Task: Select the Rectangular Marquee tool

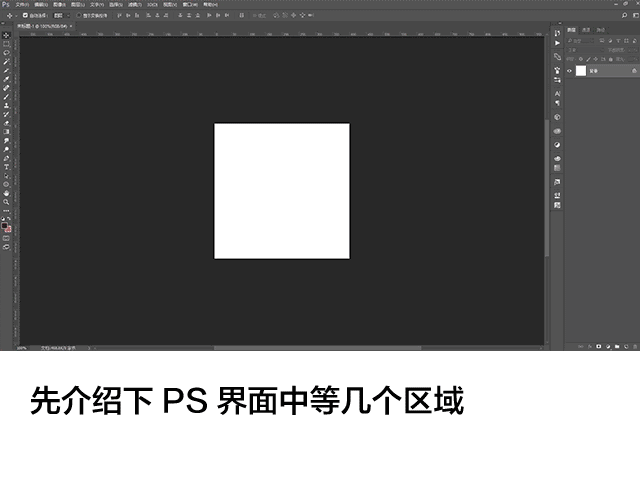Action: coord(6,45)
